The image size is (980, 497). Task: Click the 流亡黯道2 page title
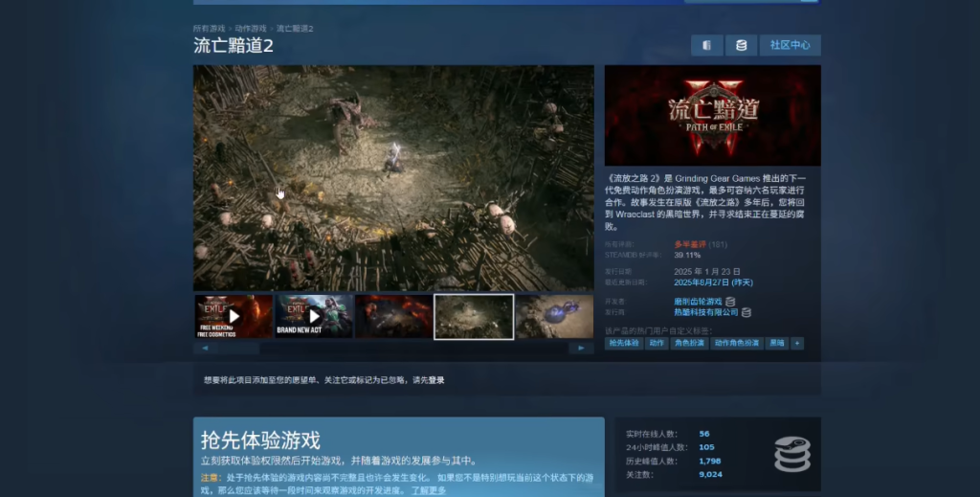pyautogui.click(x=234, y=46)
